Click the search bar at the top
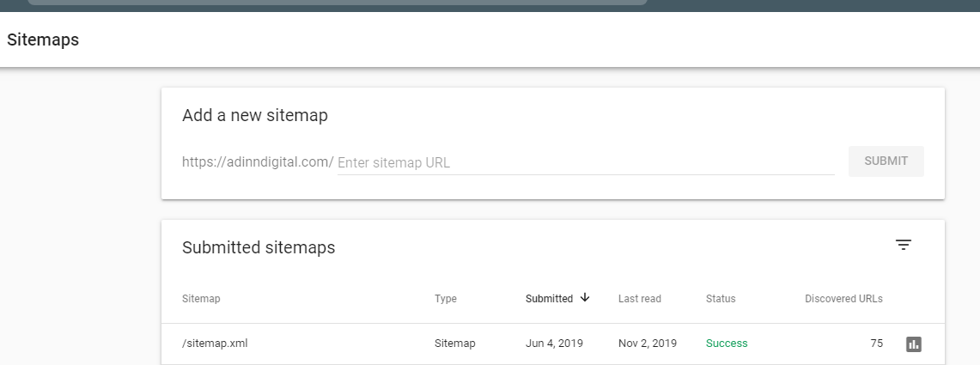 [337, 3]
